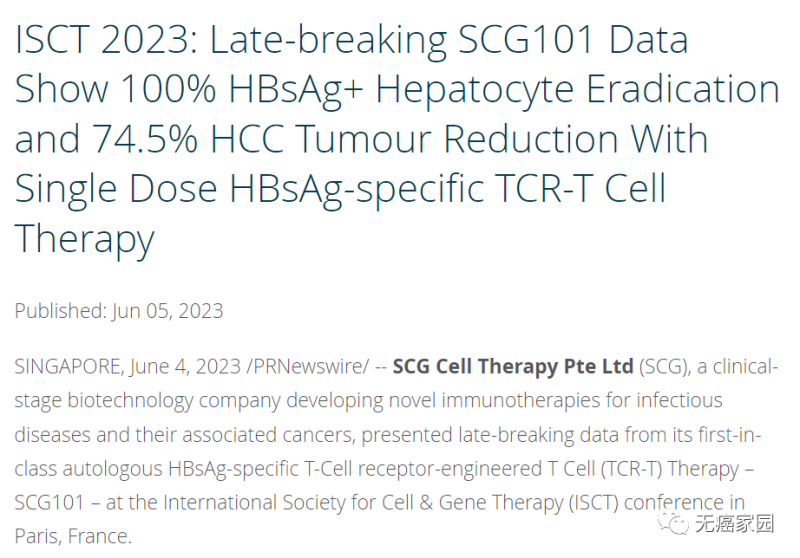The width and height of the screenshot is (800, 558).
Task: Click "SCG101" in the body paragraph
Action: 49,503
